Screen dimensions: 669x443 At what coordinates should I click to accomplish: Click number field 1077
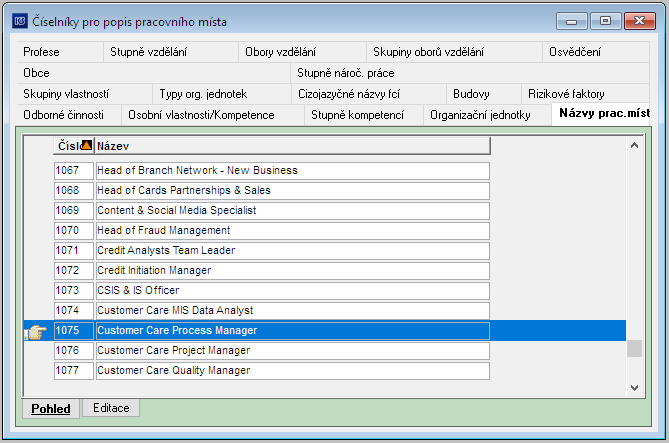pos(74,370)
